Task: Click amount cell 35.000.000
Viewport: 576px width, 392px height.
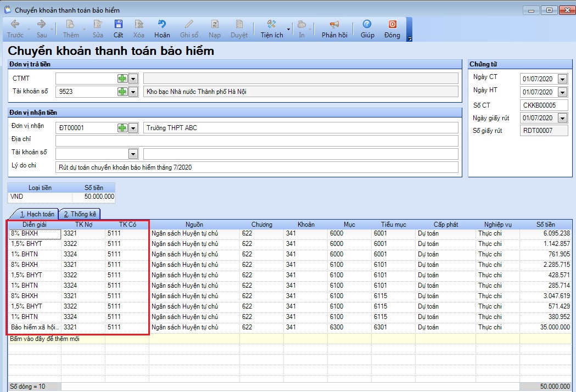Action: pyautogui.click(x=545, y=327)
